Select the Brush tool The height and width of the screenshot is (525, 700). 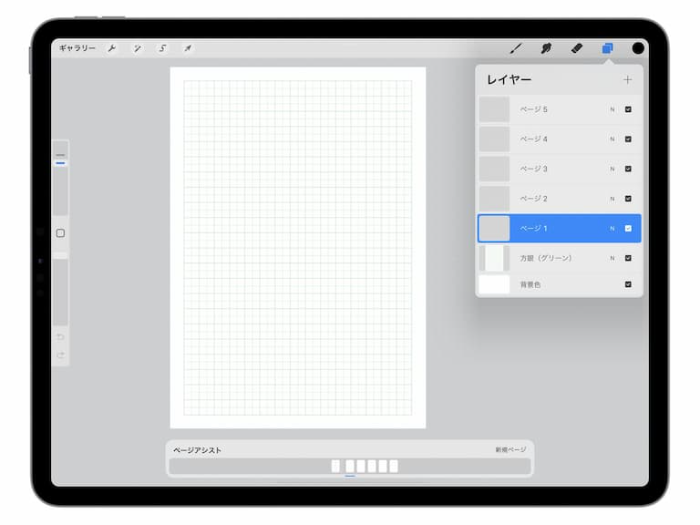point(516,48)
